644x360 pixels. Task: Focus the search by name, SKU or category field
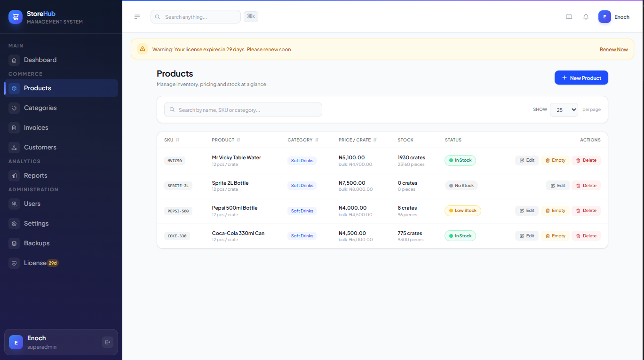click(x=243, y=110)
